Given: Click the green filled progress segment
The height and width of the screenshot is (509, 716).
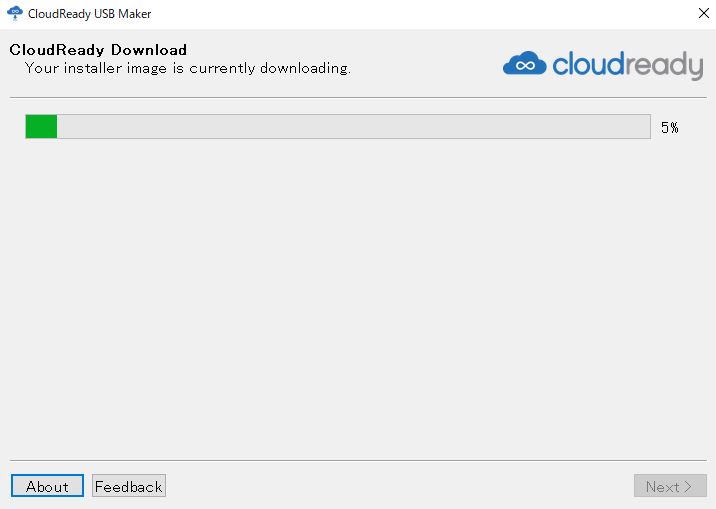Looking at the screenshot, I should click(41, 127).
